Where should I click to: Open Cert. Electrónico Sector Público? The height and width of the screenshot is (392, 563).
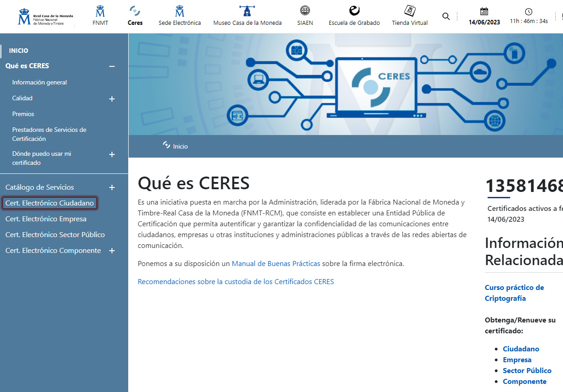coord(55,235)
